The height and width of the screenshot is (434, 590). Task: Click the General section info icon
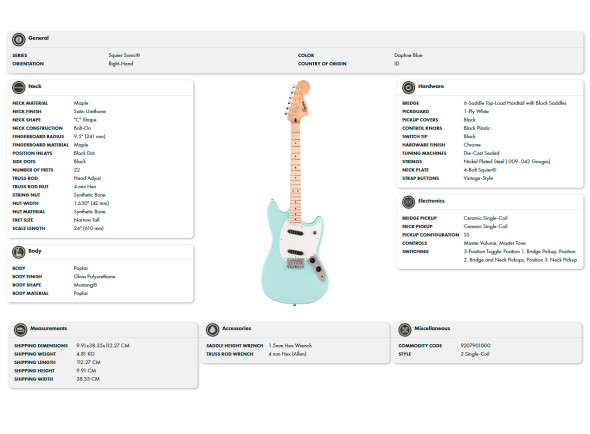[18, 39]
